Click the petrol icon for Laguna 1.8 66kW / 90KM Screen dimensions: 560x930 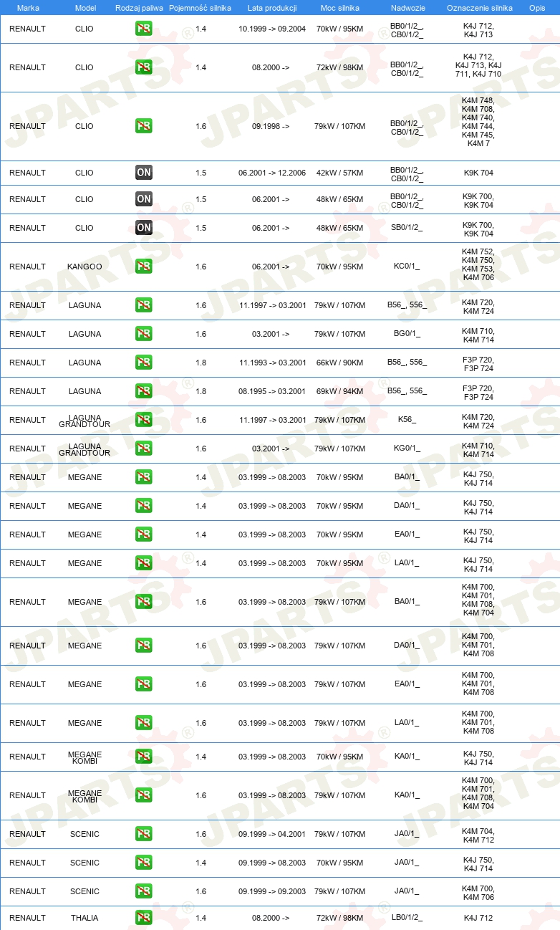[x=144, y=363]
